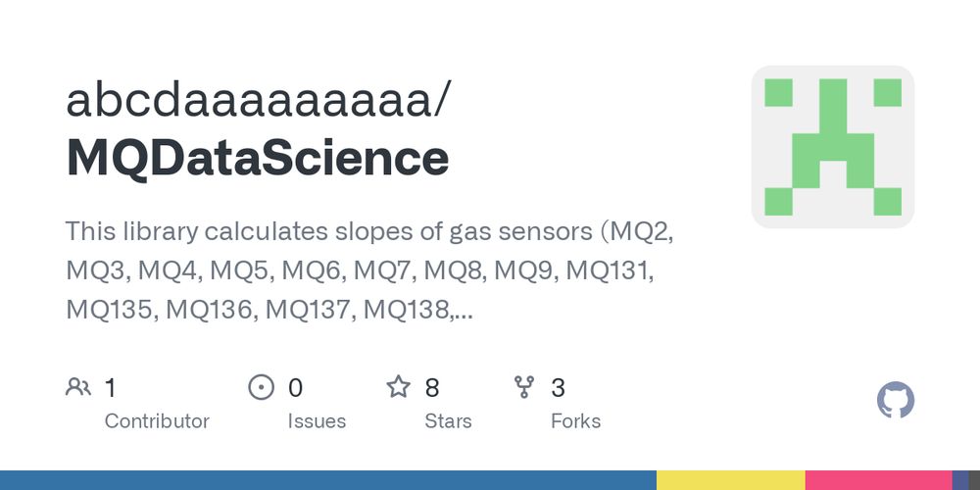Click the issues count 0
The width and height of the screenshot is (980, 490).
(x=296, y=388)
